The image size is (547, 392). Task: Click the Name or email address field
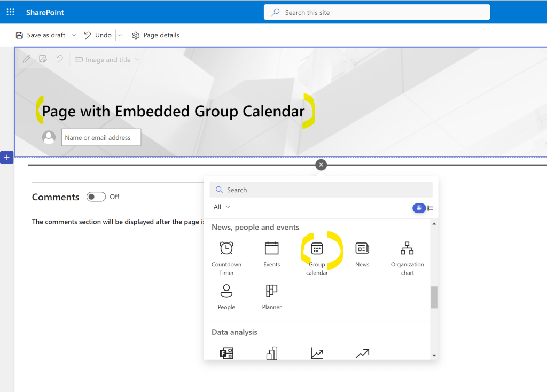[101, 137]
